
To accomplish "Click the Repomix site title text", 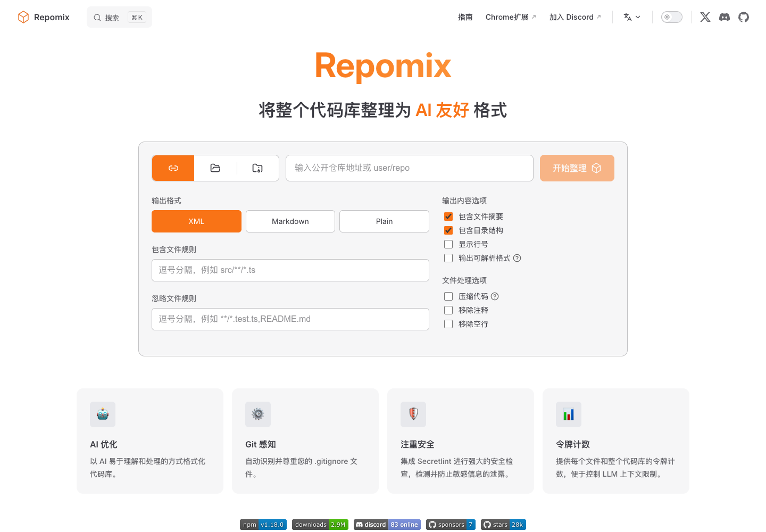I will coord(52,17).
